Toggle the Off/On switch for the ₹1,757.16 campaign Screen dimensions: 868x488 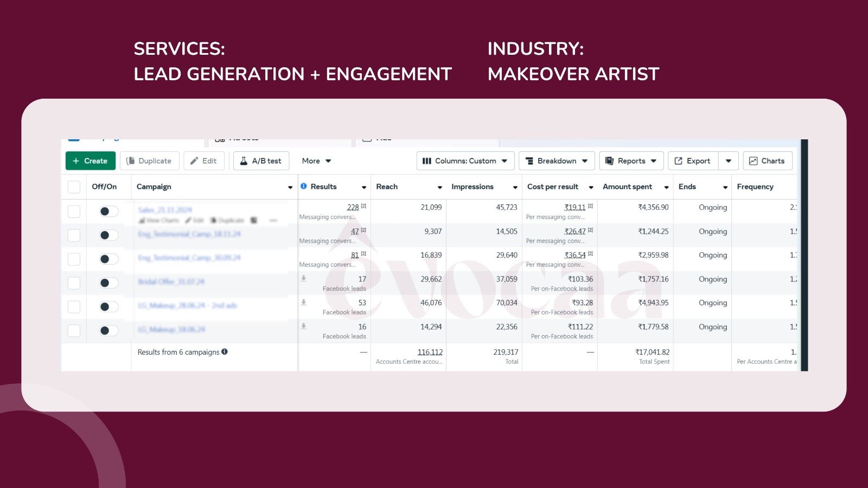pyautogui.click(x=108, y=283)
